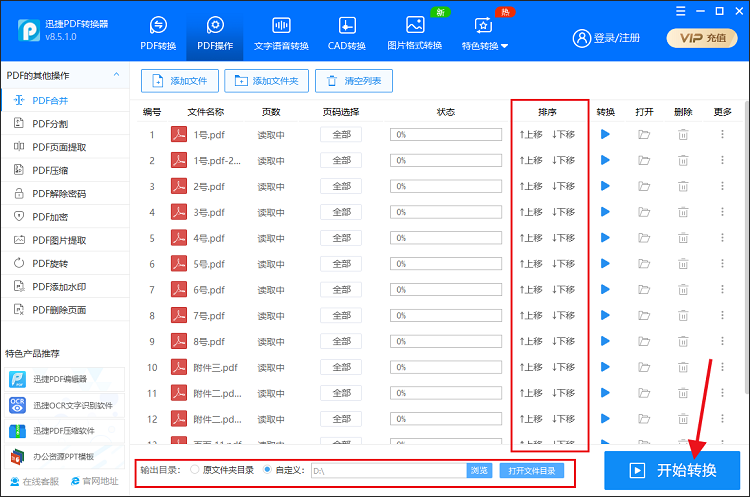
Task: Select PDF压缩 in sidebar
Action: [x=65, y=170]
